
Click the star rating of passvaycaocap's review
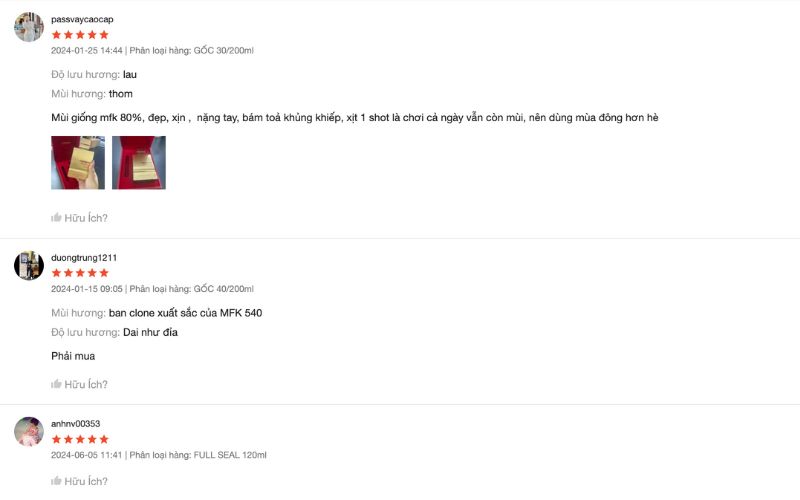point(80,35)
